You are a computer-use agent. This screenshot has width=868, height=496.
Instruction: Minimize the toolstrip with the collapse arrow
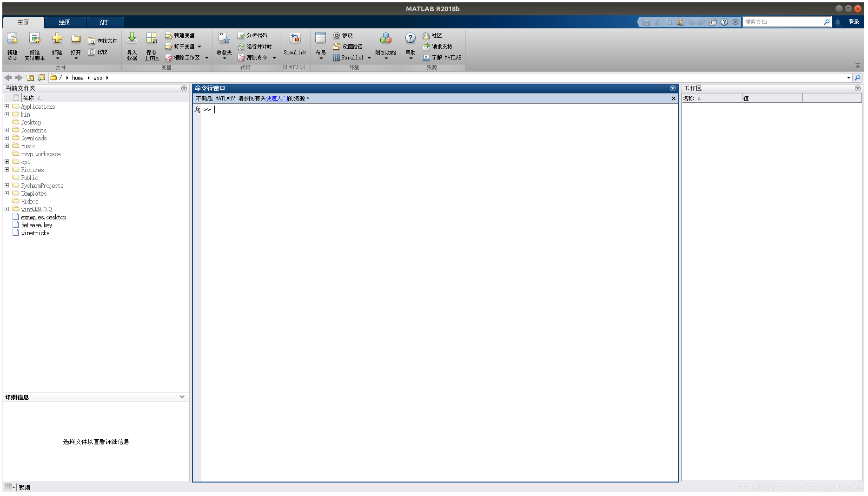point(858,65)
